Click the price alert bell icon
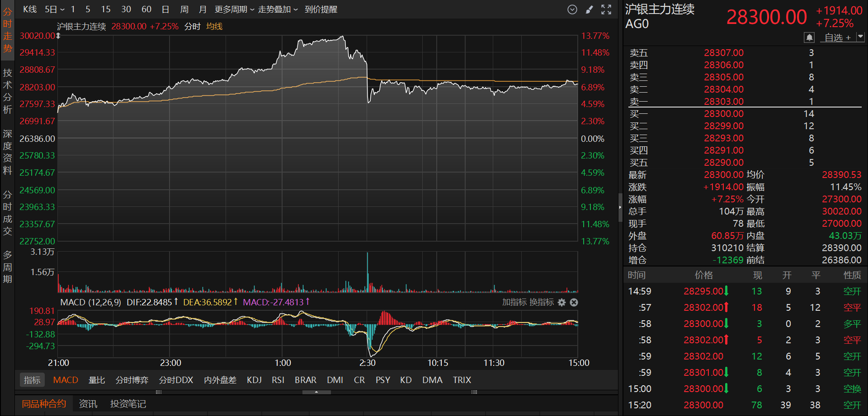 [809, 37]
